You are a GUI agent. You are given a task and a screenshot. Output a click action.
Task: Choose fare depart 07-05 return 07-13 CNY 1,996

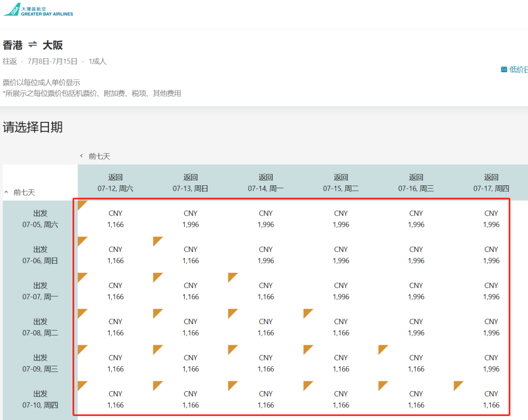(x=191, y=219)
